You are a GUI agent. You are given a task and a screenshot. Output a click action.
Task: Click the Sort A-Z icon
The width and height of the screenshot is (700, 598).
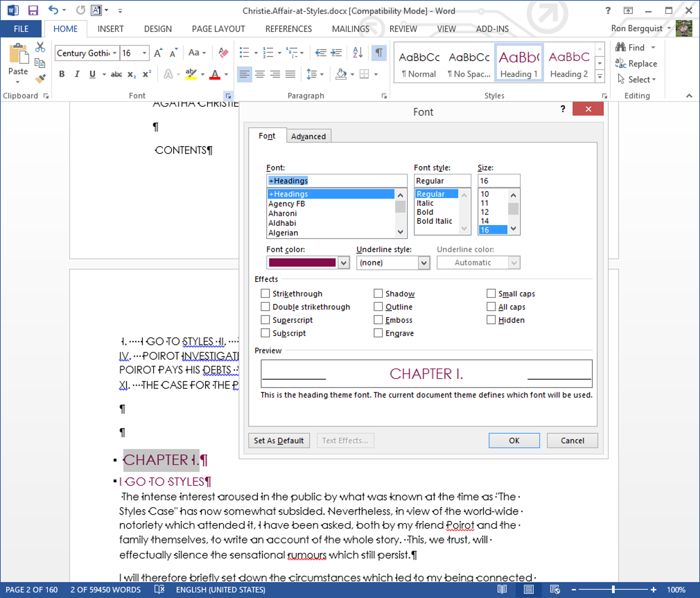click(358, 53)
